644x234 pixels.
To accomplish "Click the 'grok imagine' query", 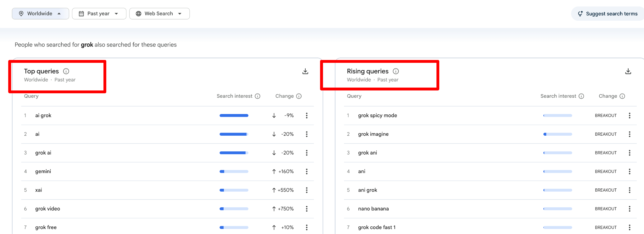I will tap(373, 134).
